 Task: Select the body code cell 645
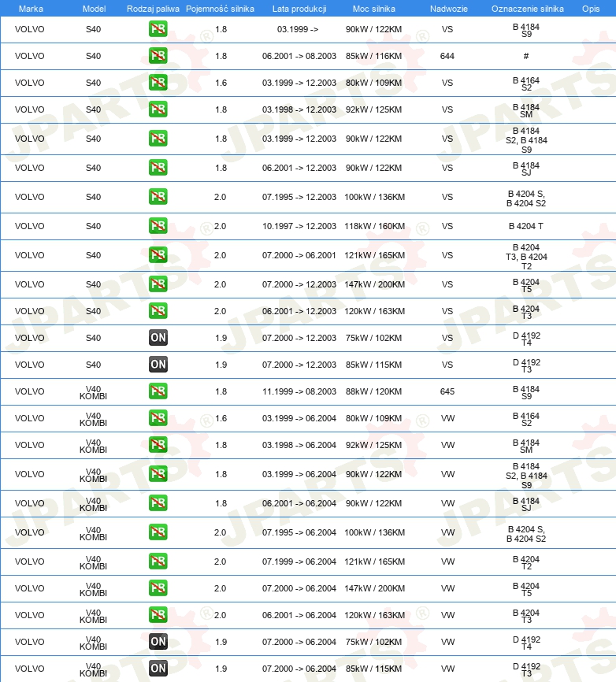447,391
